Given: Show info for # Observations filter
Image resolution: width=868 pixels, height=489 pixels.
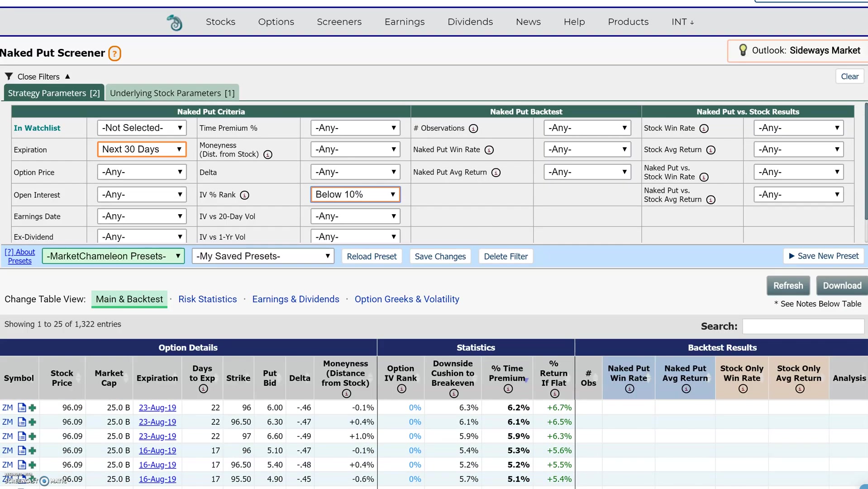Looking at the screenshot, I should (x=473, y=129).
